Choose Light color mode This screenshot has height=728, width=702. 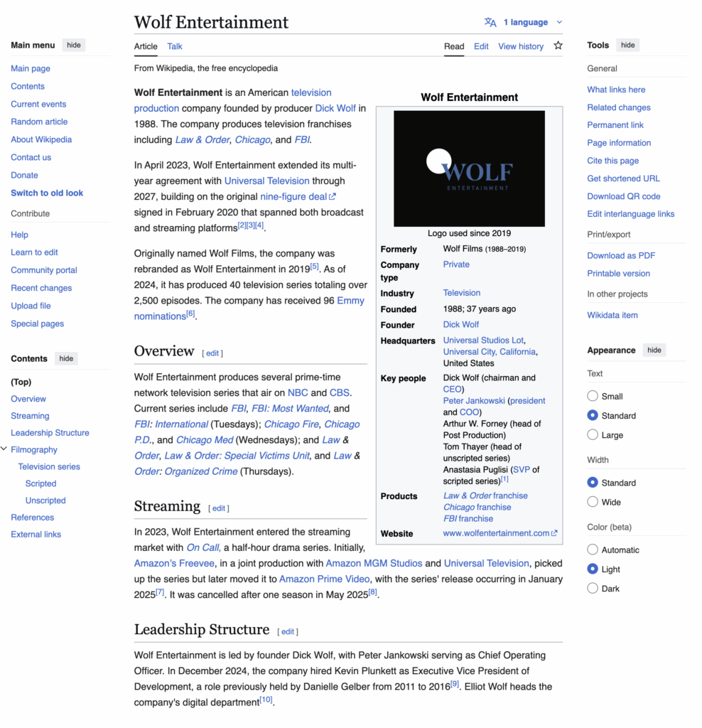pos(593,569)
